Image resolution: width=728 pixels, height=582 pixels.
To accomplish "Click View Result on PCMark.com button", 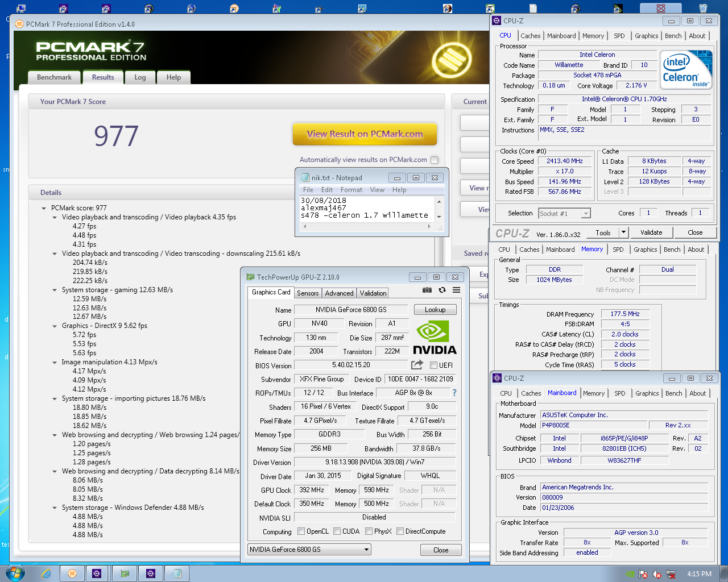I will [365, 134].
